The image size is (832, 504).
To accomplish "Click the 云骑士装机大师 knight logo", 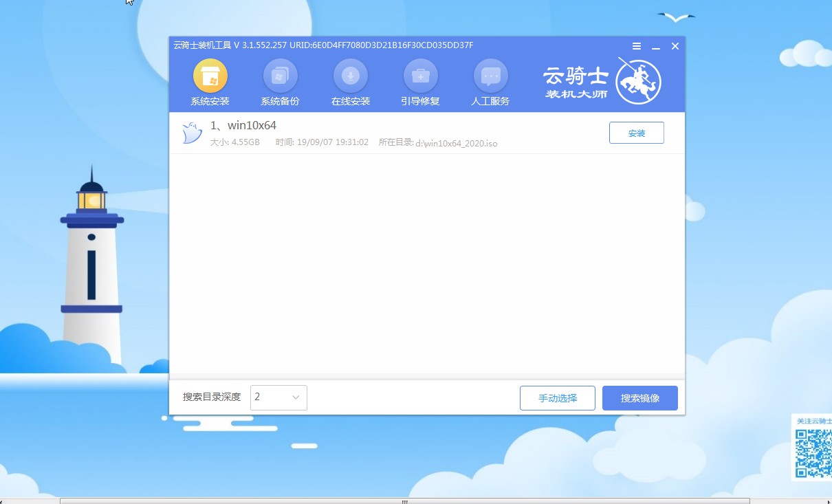I will (639, 80).
